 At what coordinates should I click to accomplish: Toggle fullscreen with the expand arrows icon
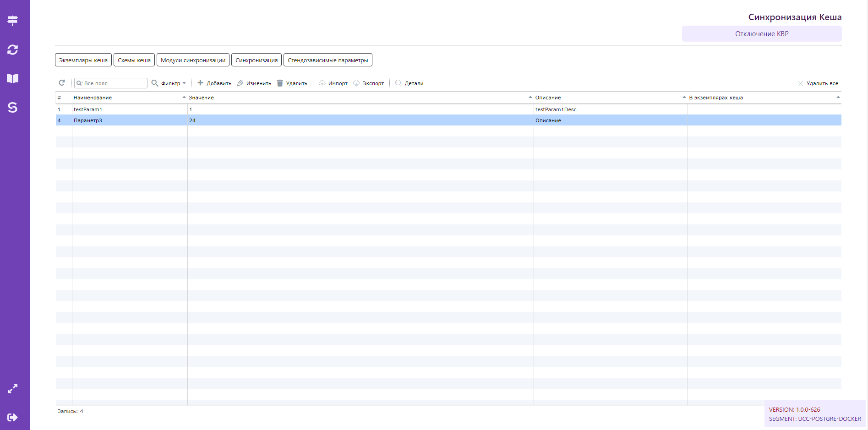coord(13,389)
